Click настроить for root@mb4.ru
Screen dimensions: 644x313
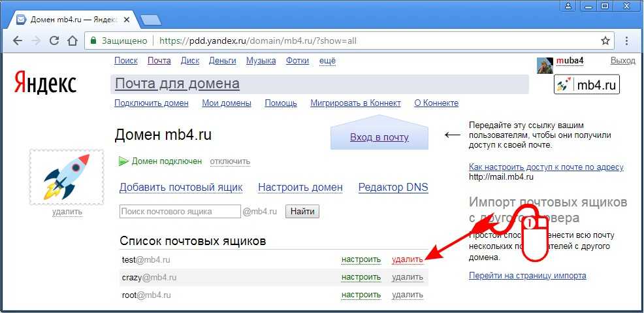(x=361, y=295)
